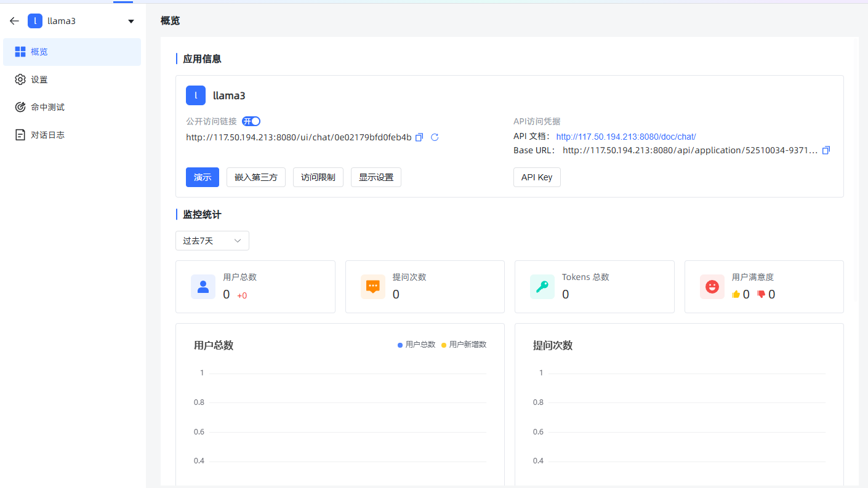
Task: Click the person icon on 用户总数 card
Action: pyautogui.click(x=203, y=286)
